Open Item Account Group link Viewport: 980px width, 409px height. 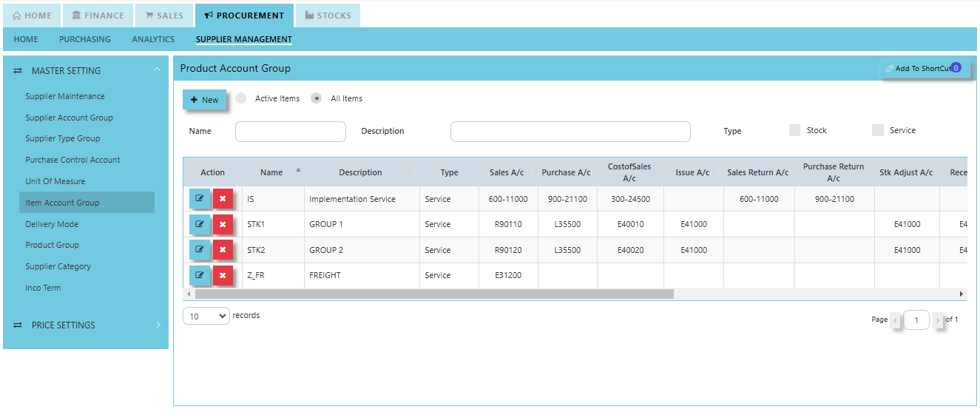coord(87,203)
